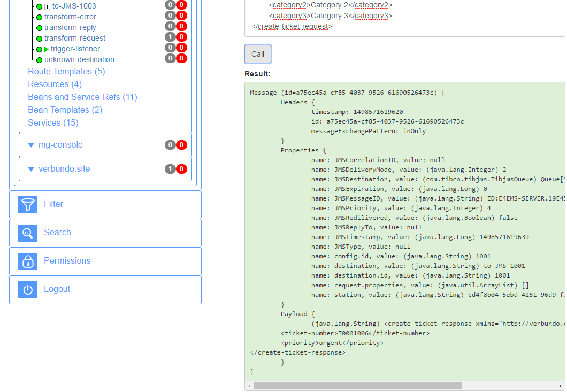Viewport: 567px width, 392px height.
Task: Click the Result panel horizontal scrollbar
Action: [x=357, y=386]
